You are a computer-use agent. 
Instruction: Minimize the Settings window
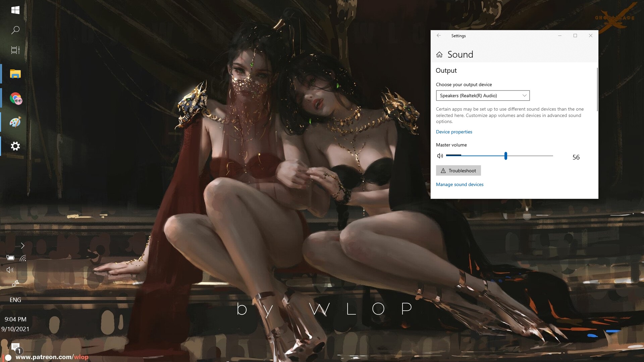tap(559, 36)
